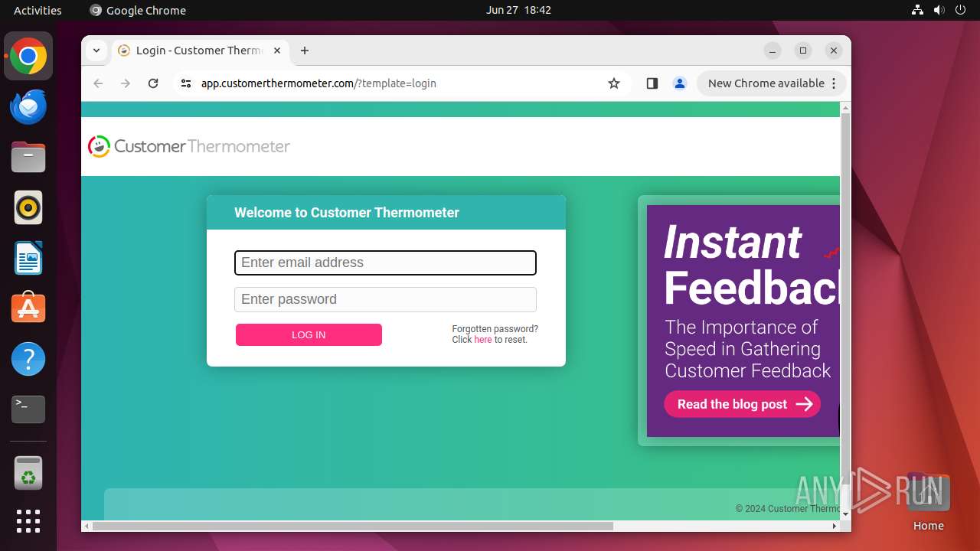This screenshot has height=551, width=980.
Task: Click the 'here' password reset link
Action: tap(483, 340)
